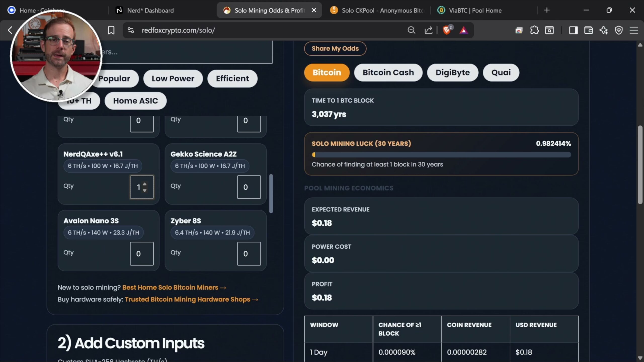
Task: Click the zoom-out magnifier icon in address bar
Action: click(411, 30)
